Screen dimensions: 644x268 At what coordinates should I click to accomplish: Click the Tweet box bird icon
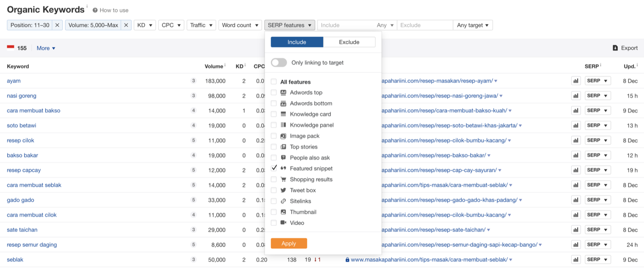[x=283, y=190]
